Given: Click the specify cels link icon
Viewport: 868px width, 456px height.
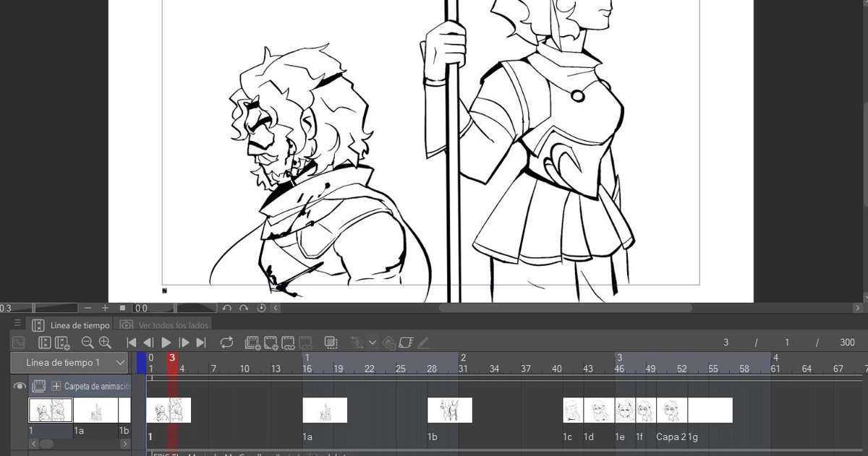Looking at the screenshot, I should click(x=288, y=343).
